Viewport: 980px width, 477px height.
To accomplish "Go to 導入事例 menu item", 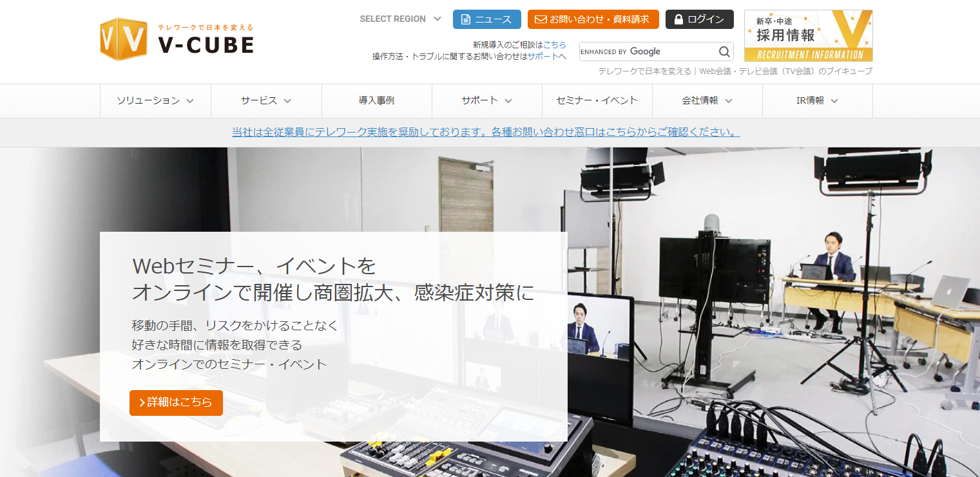I will point(376,100).
